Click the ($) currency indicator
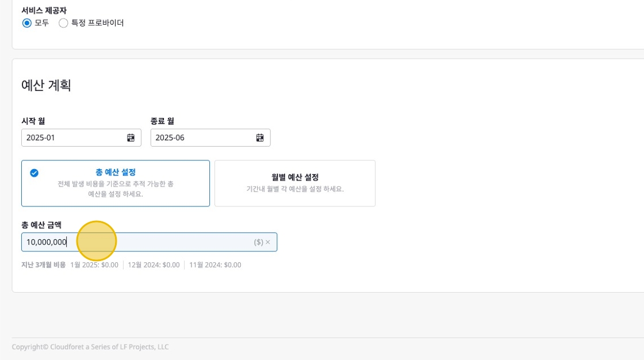 (258, 242)
